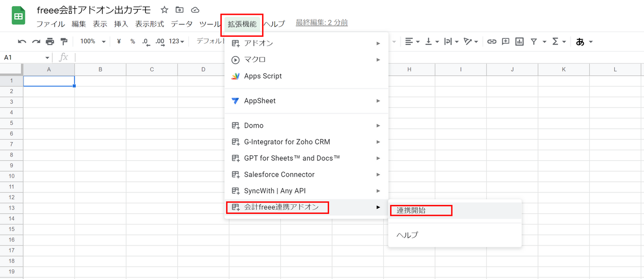Open the filter views dropdown arrow
The height and width of the screenshot is (279, 644).
coord(544,42)
